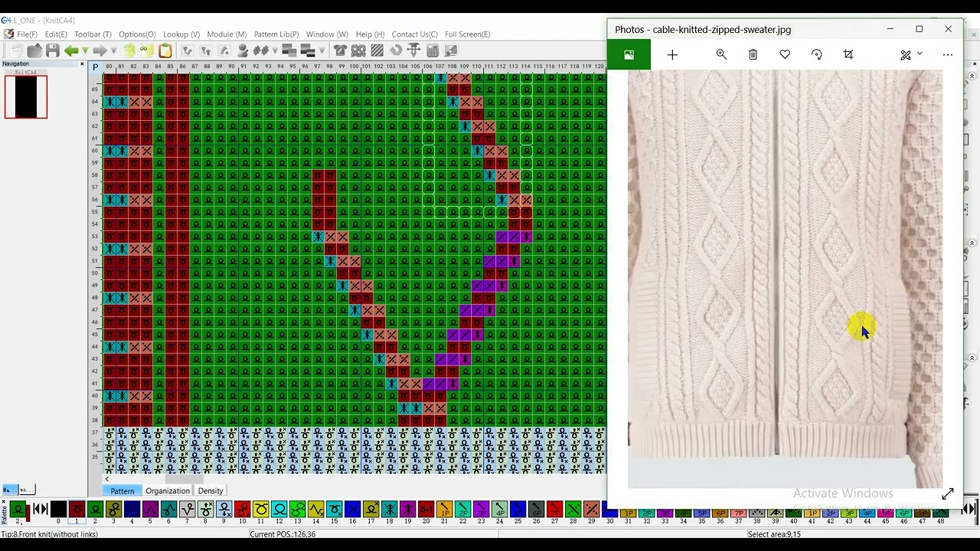Open the Toolbar (T) menu

tap(93, 34)
